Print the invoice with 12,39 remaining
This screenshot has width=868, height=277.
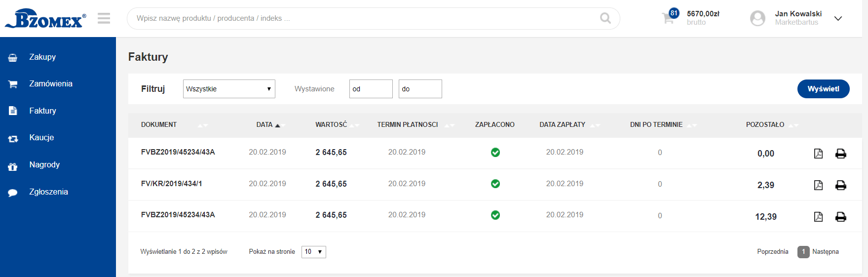[x=841, y=217]
